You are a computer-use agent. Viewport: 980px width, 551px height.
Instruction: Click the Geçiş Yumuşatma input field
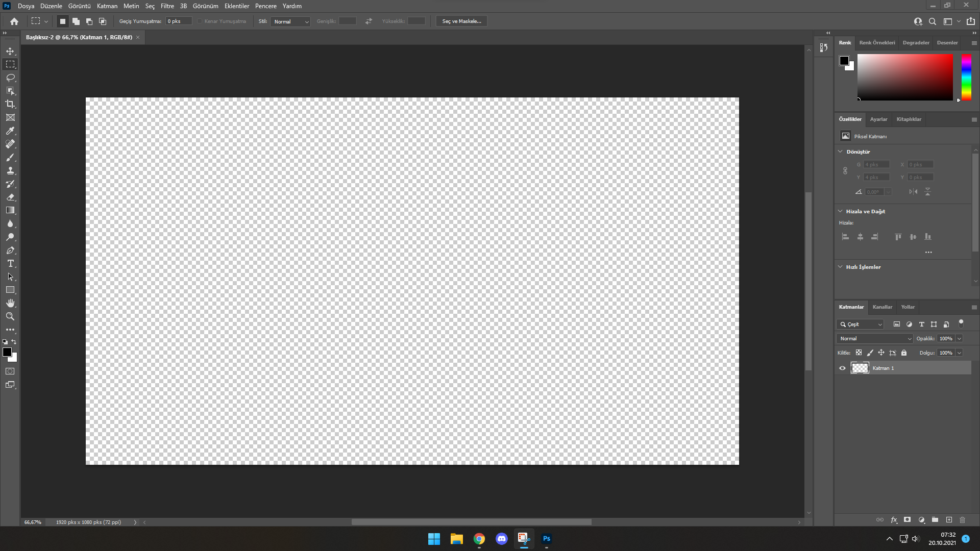coord(179,21)
